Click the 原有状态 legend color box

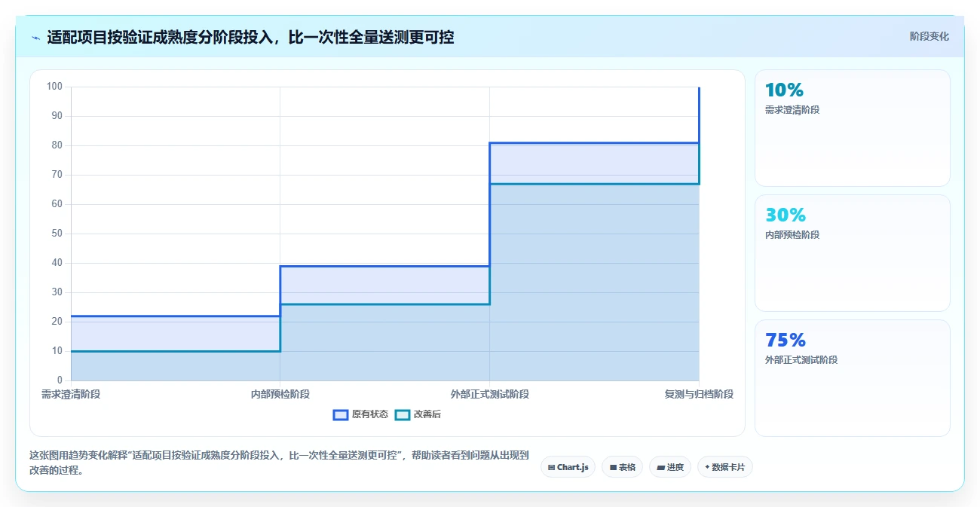(341, 414)
